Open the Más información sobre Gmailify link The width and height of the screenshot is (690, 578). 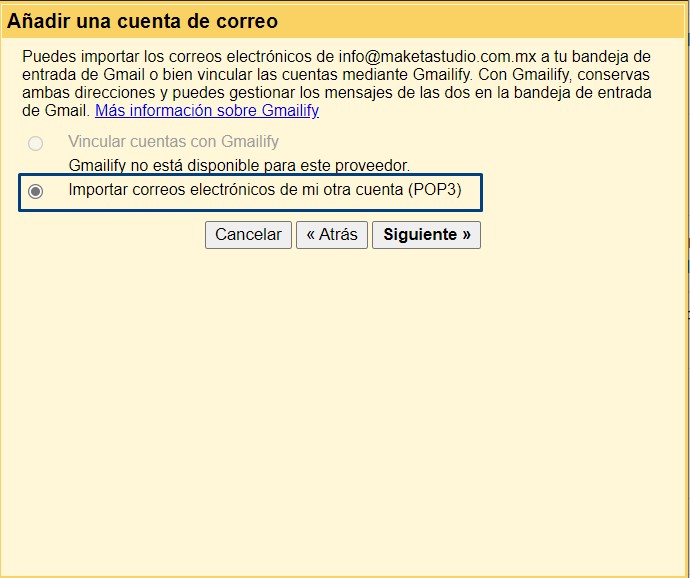[x=207, y=111]
